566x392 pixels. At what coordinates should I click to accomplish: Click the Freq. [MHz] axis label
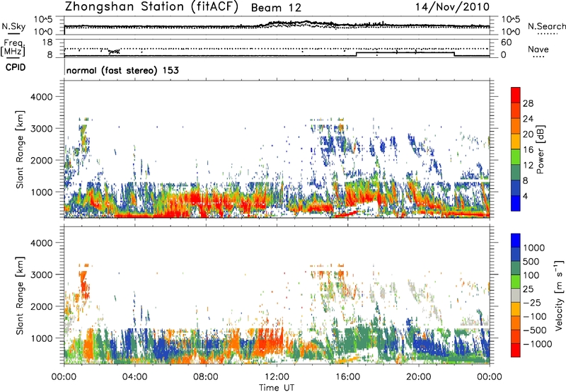click(13, 48)
